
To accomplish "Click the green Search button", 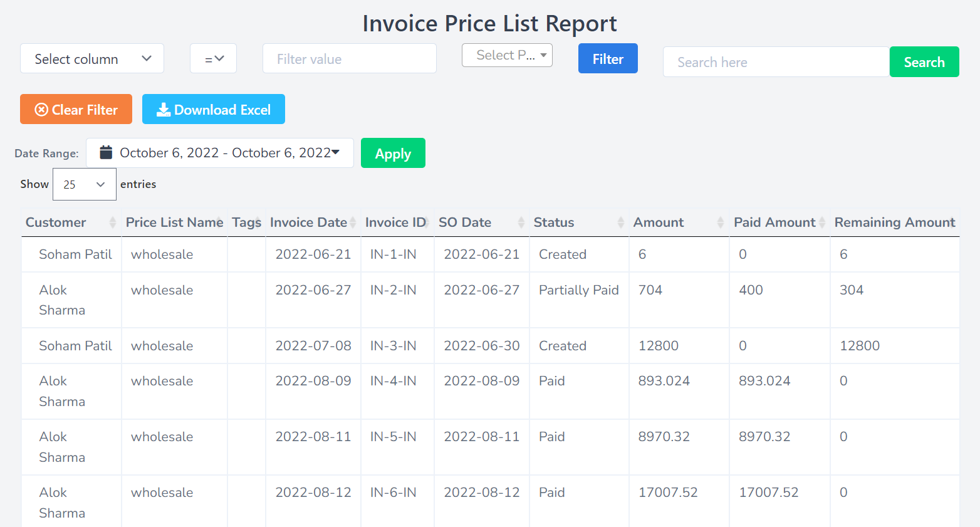I will [924, 62].
